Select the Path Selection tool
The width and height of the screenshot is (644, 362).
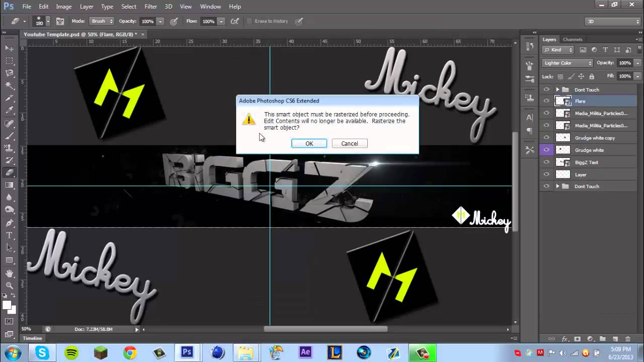pyautogui.click(x=9, y=248)
